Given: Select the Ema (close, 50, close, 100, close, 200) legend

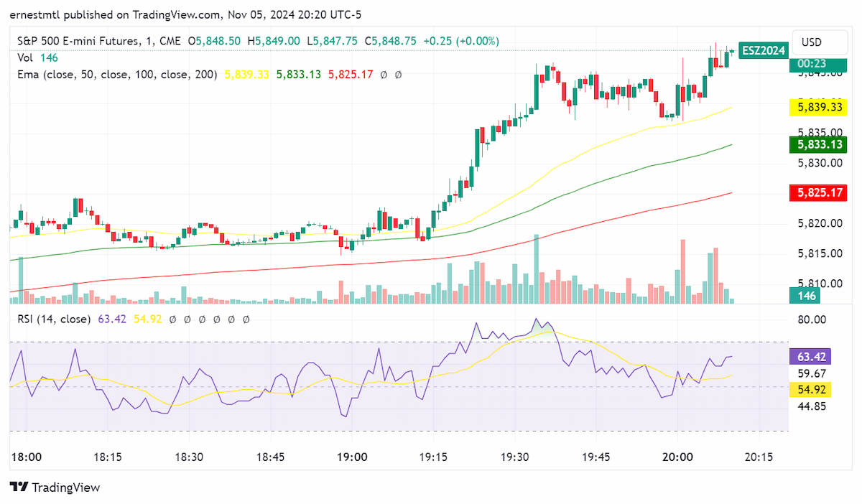Looking at the screenshot, I should 117,74.
